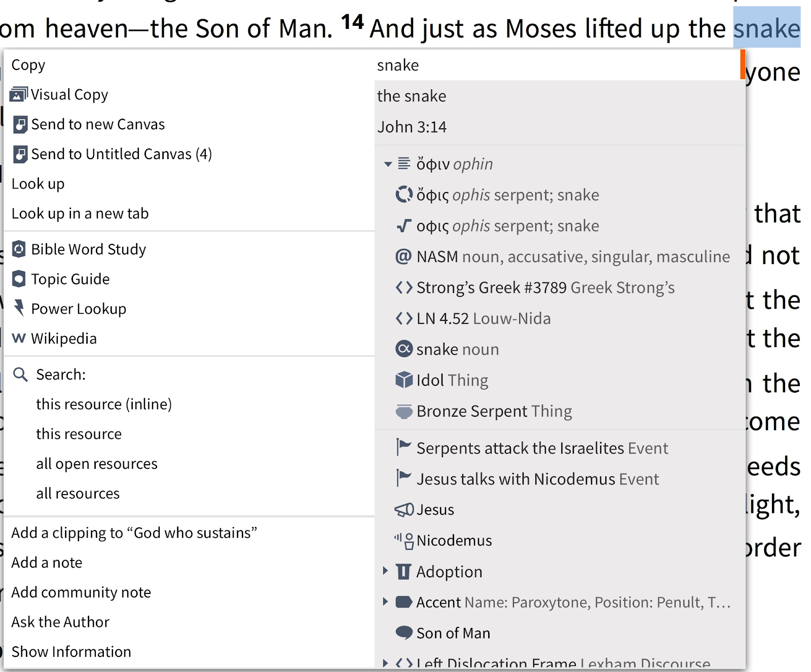
Task: Collapse the ὄφιν ophin section
Action: click(388, 164)
